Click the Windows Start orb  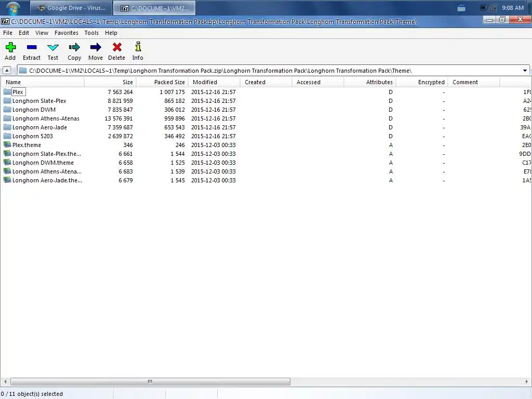pos(13,7)
